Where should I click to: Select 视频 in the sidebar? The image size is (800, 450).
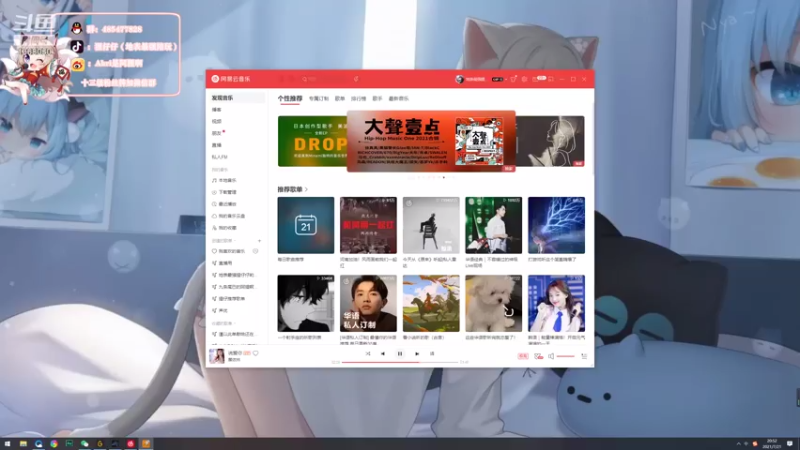click(217, 121)
